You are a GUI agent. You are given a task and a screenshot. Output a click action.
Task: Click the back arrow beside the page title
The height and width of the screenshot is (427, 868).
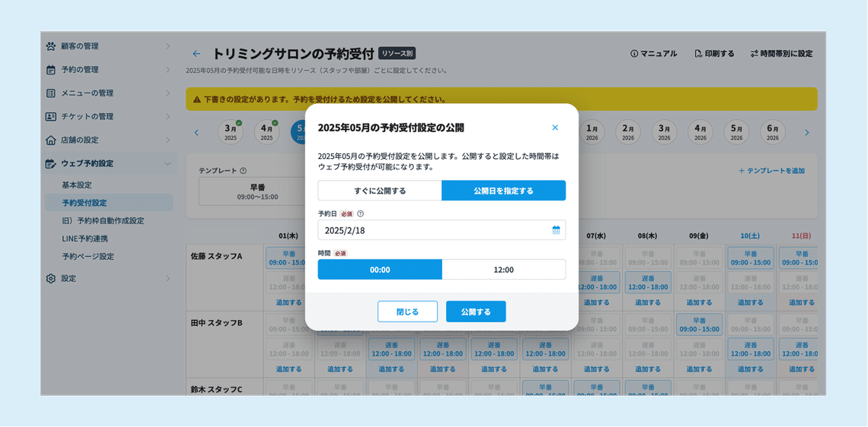(196, 53)
